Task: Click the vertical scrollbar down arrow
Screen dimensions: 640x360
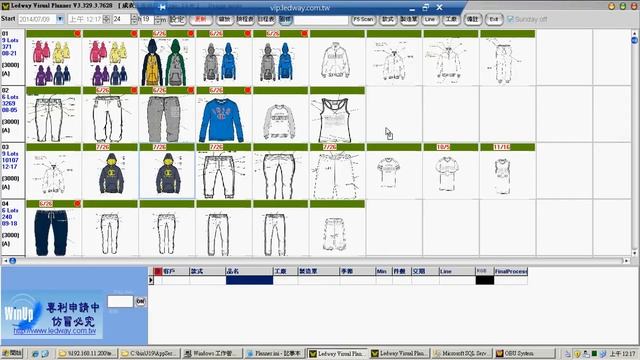Action: tap(634, 253)
